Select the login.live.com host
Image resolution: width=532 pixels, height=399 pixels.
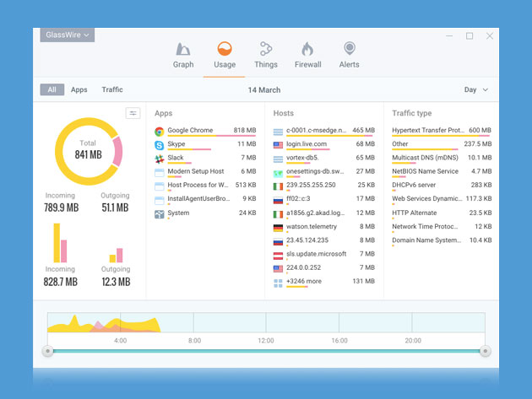click(307, 144)
